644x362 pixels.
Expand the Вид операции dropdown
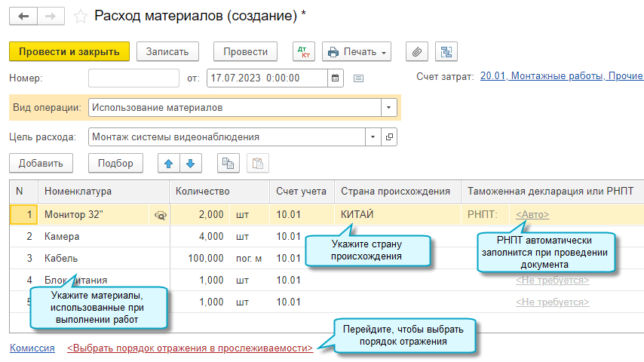click(x=389, y=108)
